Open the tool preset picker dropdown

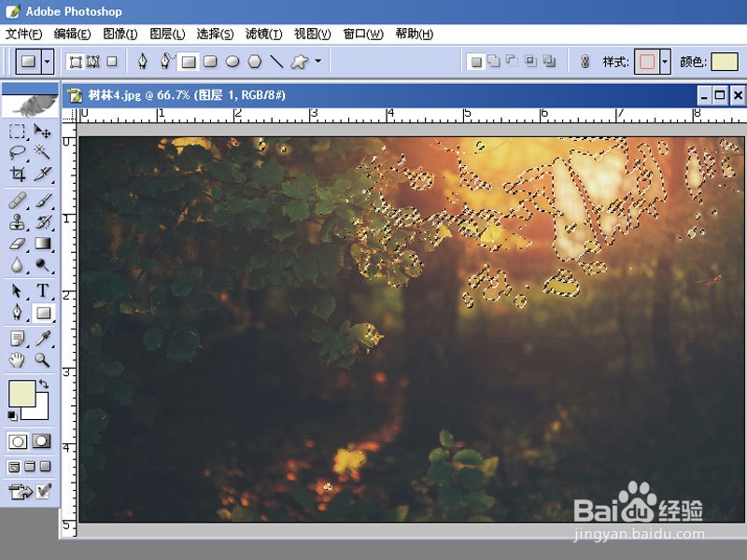click(48, 62)
